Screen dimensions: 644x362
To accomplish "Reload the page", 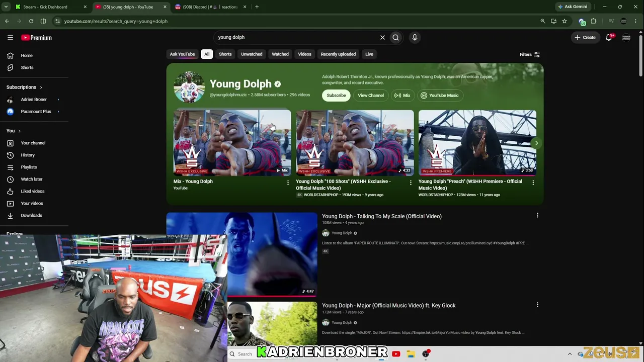I will click(x=31, y=21).
